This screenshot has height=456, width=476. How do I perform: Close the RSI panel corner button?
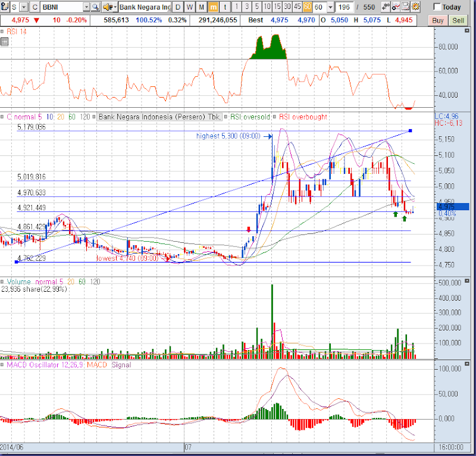[x=467, y=30]
